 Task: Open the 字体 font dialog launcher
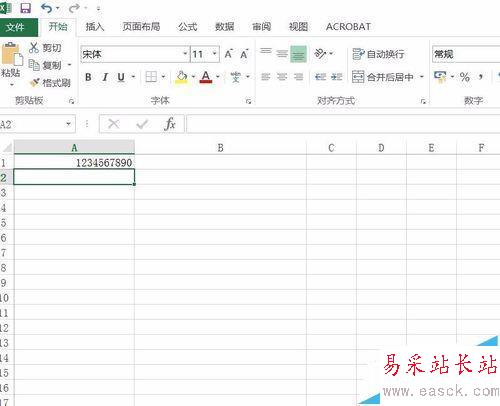[248, 101]
